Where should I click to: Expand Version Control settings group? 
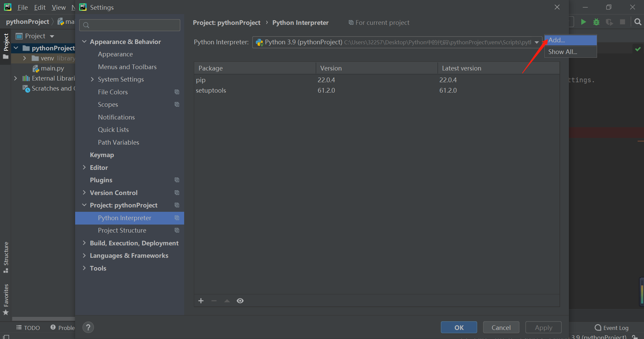tap(84, 193)
